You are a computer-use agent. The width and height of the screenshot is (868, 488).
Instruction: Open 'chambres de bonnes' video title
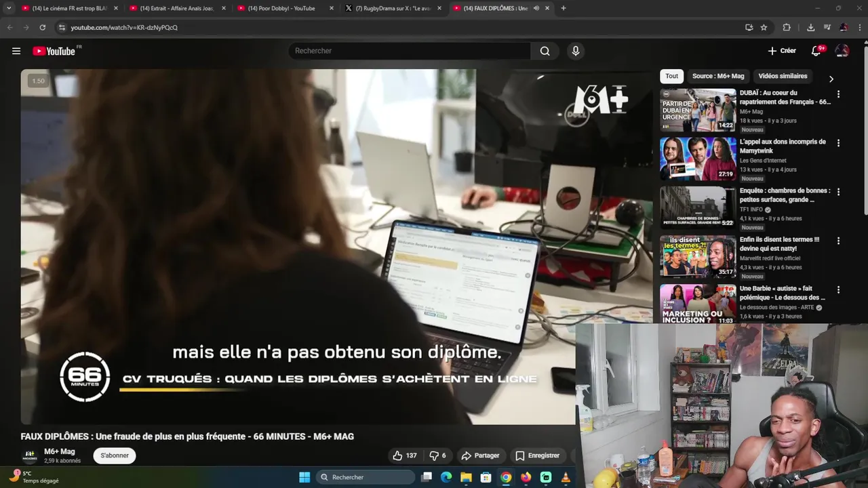[x=784, y=195]
